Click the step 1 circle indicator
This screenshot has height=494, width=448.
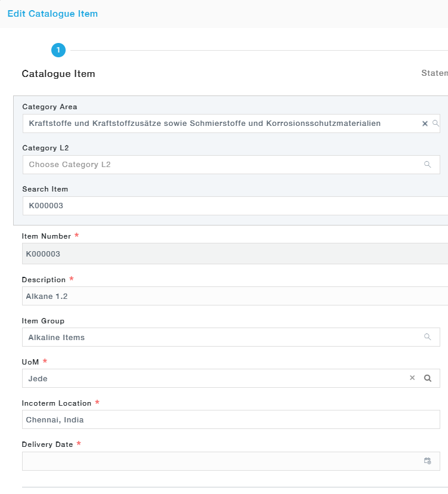click(58, 51)
